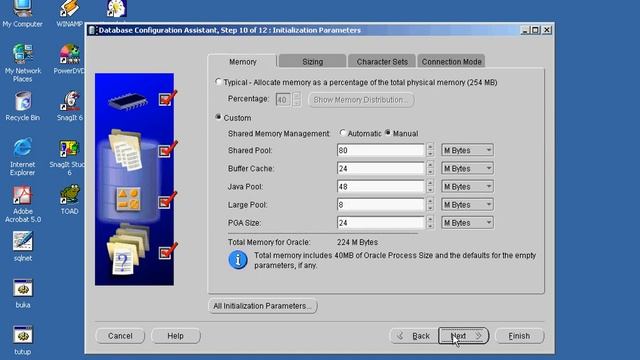Launch SnagIt Studio 6 shortcut

69,158
